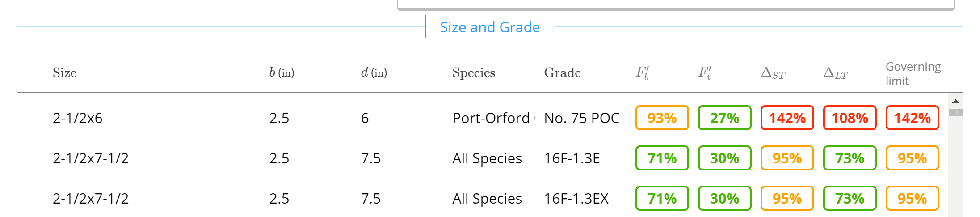Select the No. 75 POC grade cell
The width and height of the screenshot is (980, 217).
(x=581, y=118)
